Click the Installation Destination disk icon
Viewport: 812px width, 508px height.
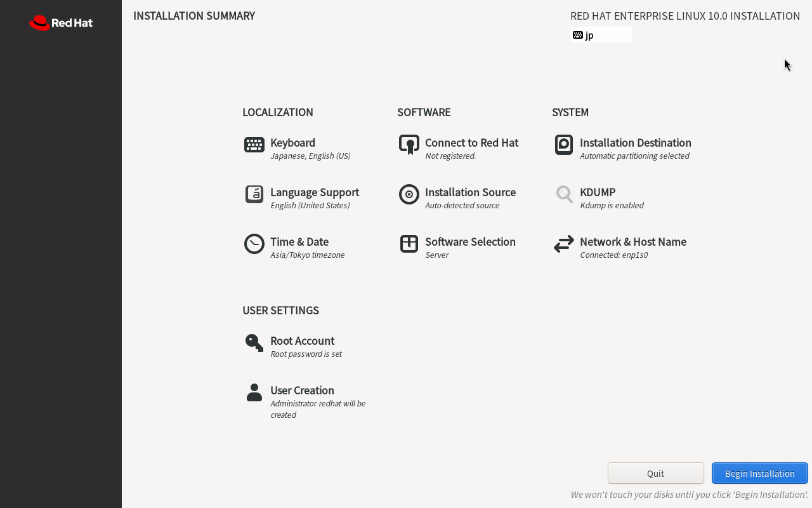(x=564, y=145)
